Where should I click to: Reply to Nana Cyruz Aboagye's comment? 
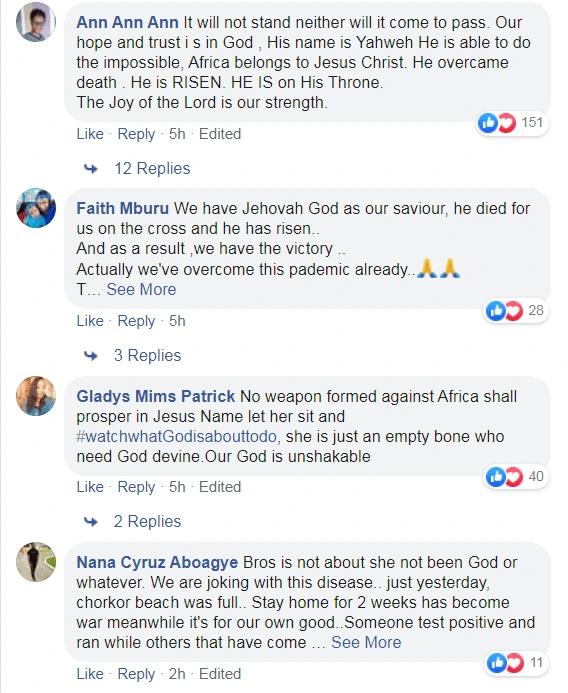(x=136, y=674)
